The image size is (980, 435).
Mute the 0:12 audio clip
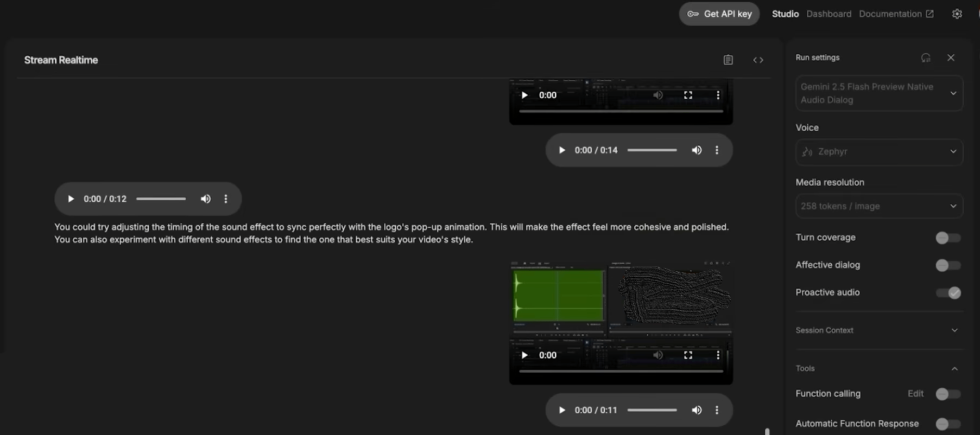205,199
